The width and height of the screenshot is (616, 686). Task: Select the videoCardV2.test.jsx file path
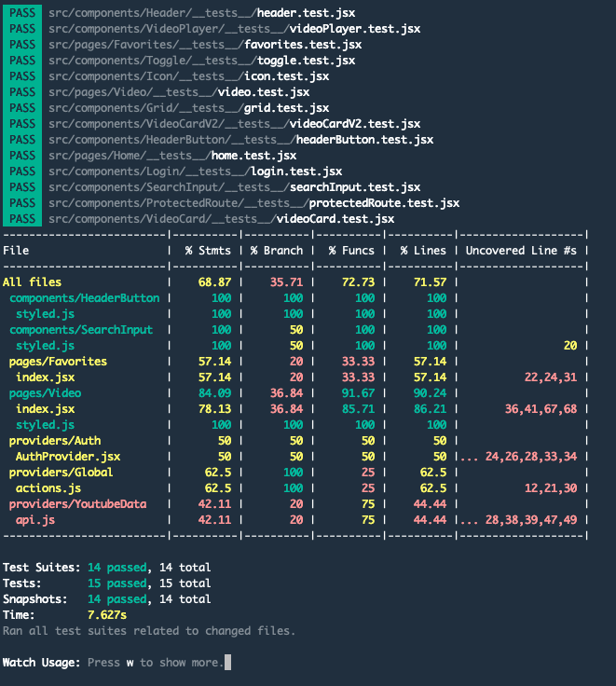pos(235,124)
